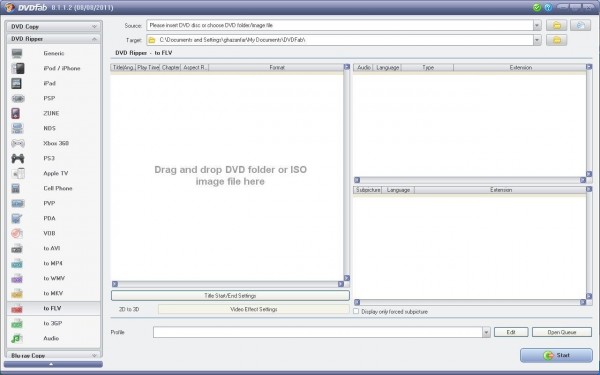The image size is (600, 375).
Task: Click the Source path field
Action: [x=340, y=25]
